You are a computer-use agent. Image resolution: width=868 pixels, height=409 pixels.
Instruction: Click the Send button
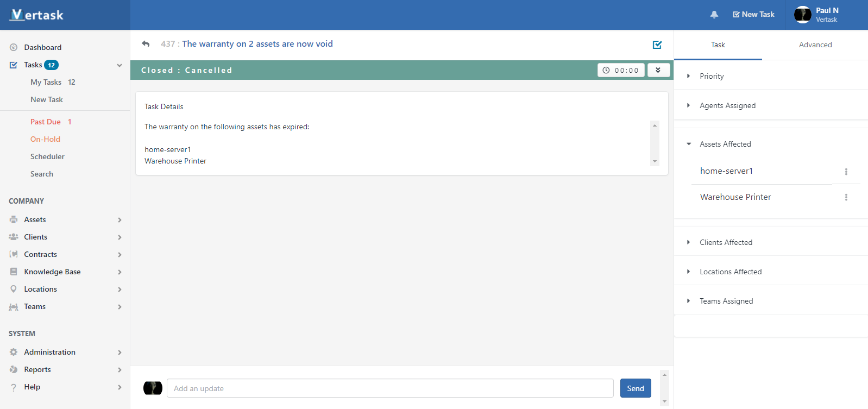636,388
